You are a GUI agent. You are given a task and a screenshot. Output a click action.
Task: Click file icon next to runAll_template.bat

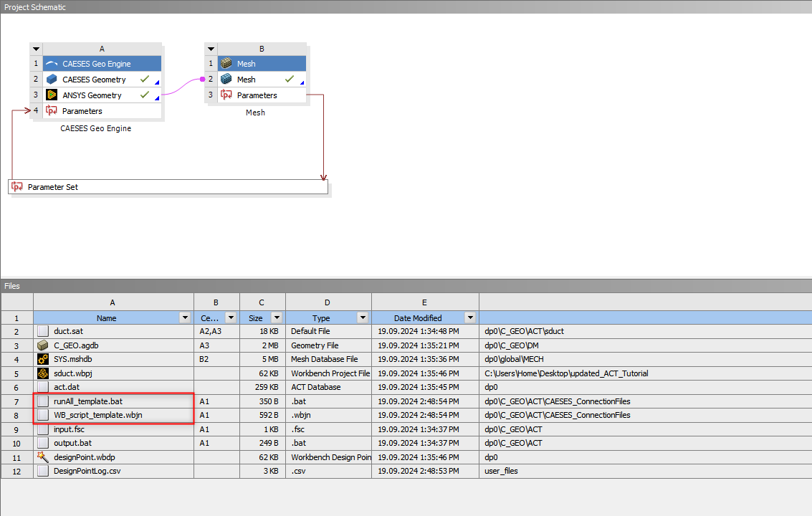(x=43, y=401)
